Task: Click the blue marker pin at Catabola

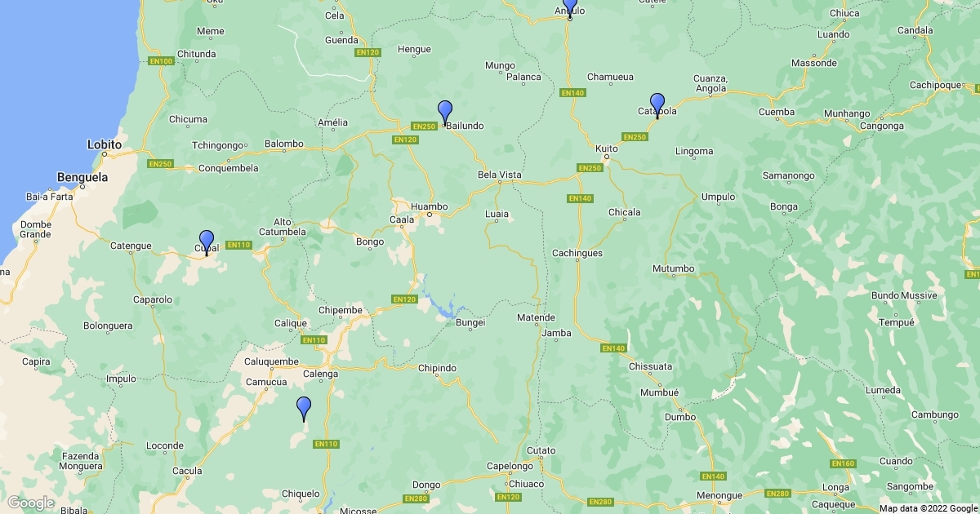Action: tap(657, 105)
